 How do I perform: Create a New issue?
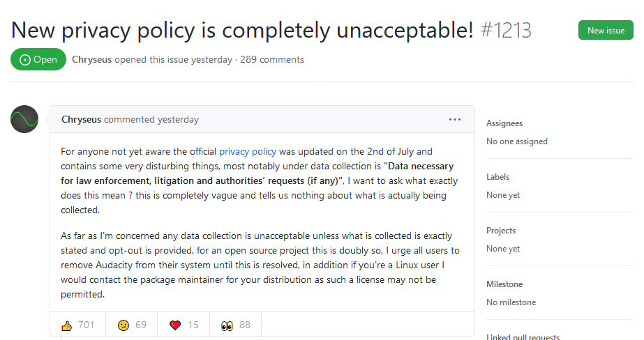tap(606, 31)
